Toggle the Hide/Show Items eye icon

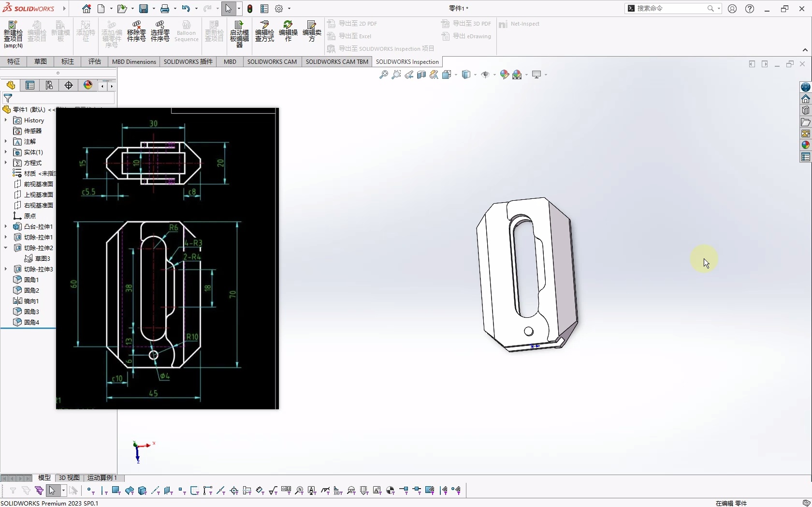click(486, 75)
